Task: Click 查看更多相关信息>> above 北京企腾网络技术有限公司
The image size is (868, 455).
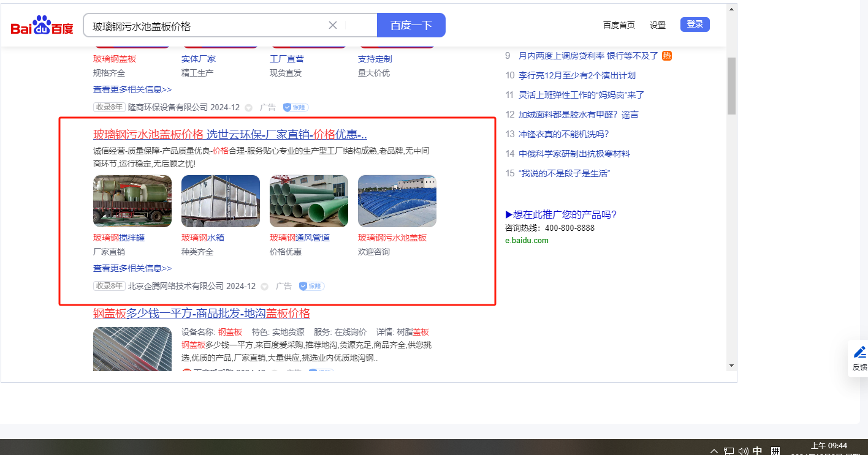Action: tap(132, 268)
